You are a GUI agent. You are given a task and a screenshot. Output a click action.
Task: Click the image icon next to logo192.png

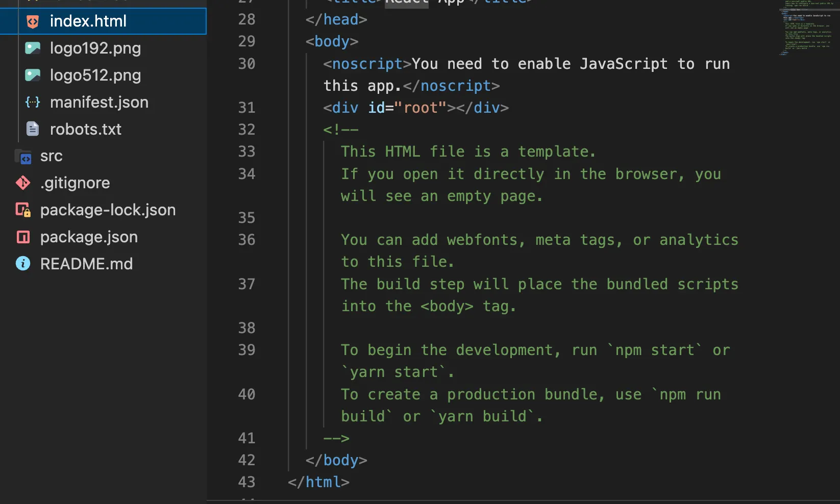point(33,48)
